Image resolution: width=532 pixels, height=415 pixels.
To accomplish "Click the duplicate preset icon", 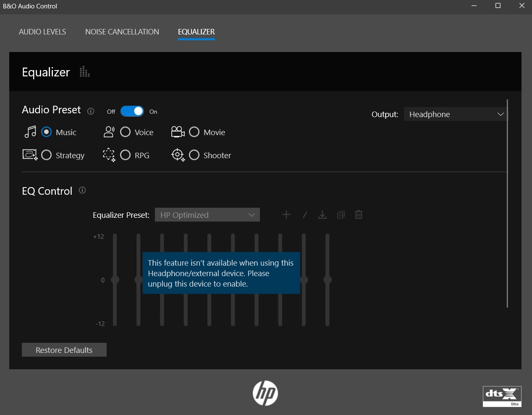I will pos(341,214).
